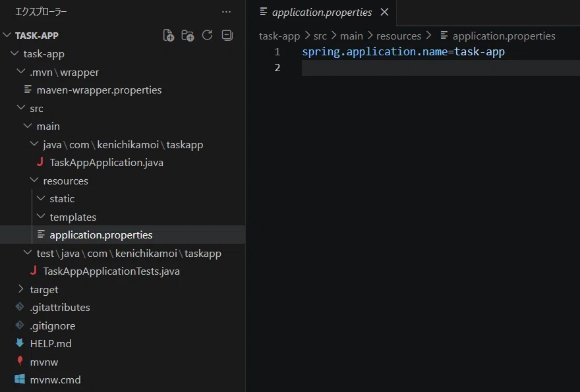
Task: Open the .gitattributes file
Action: [x=60, y=307]
